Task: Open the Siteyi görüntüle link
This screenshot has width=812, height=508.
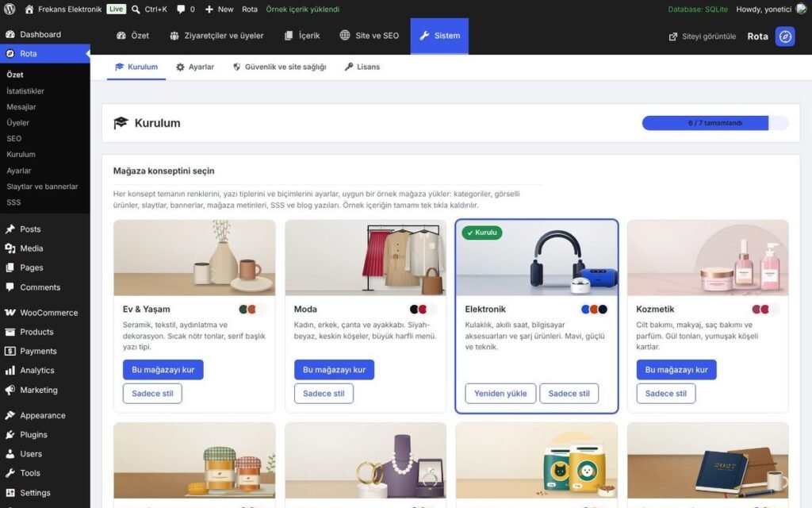Action: pyautogui.click(x=703, y=37)
